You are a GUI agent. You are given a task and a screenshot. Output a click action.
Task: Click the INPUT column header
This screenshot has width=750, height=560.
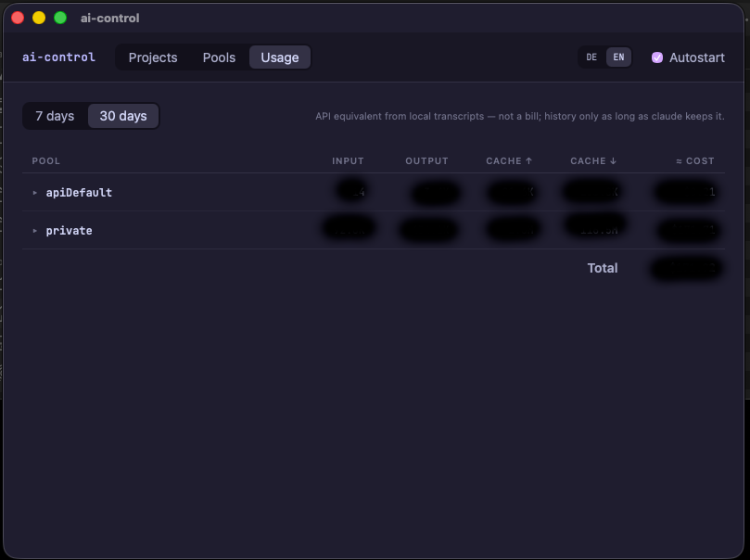tap(348, 160)
